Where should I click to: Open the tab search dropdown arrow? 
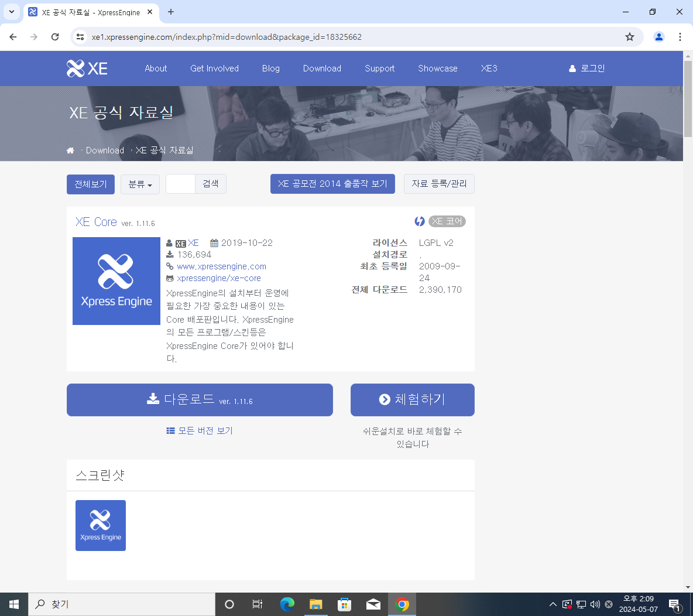click(x=12, y=12)
